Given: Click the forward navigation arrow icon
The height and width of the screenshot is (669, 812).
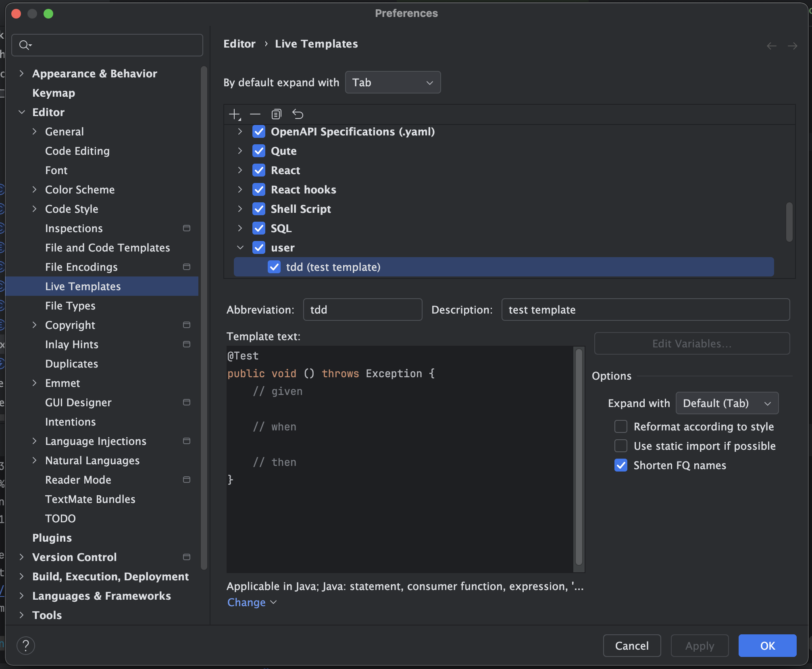Looking at the screenshot, I should pos(792,46).
